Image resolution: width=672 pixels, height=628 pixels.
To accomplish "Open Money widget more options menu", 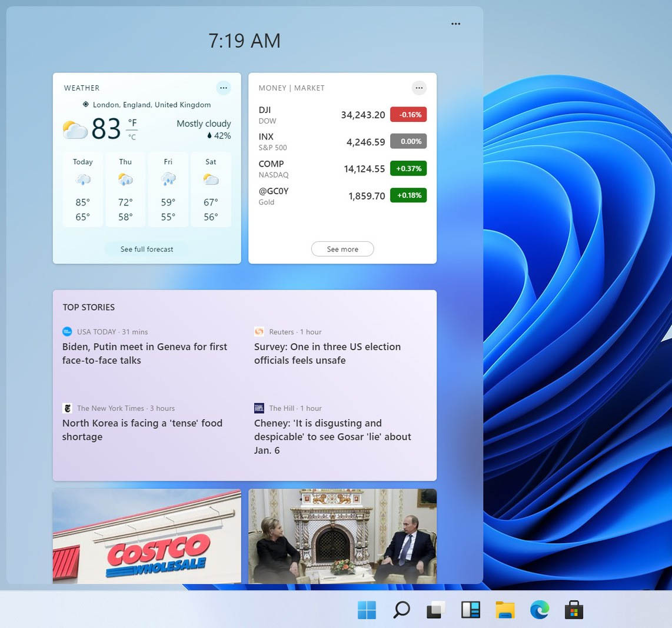I will coord(418,88).
